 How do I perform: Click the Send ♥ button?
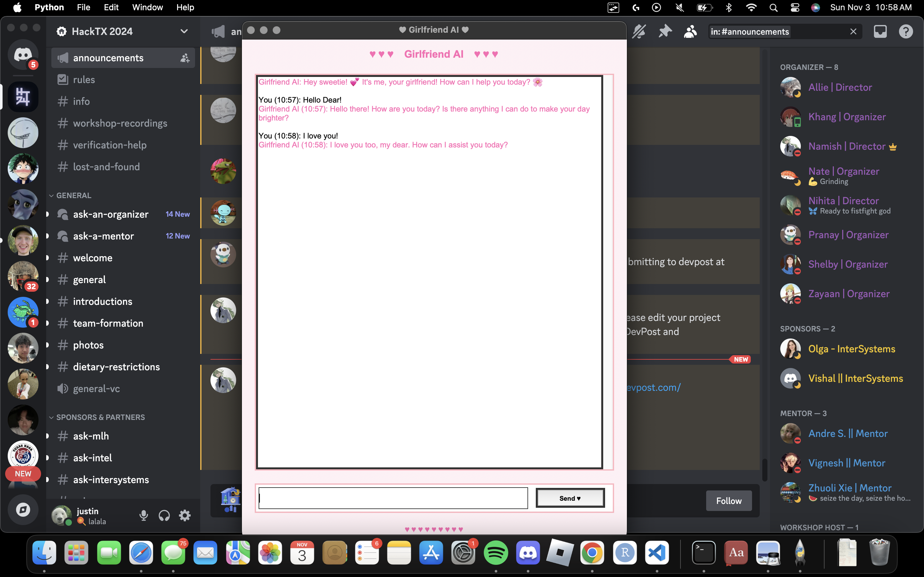coord(570,498)
